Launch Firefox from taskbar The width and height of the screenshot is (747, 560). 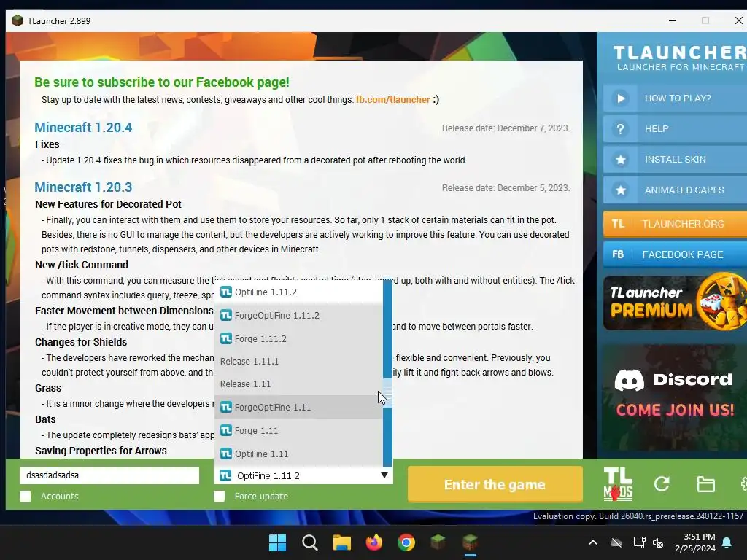pos(374,542)
